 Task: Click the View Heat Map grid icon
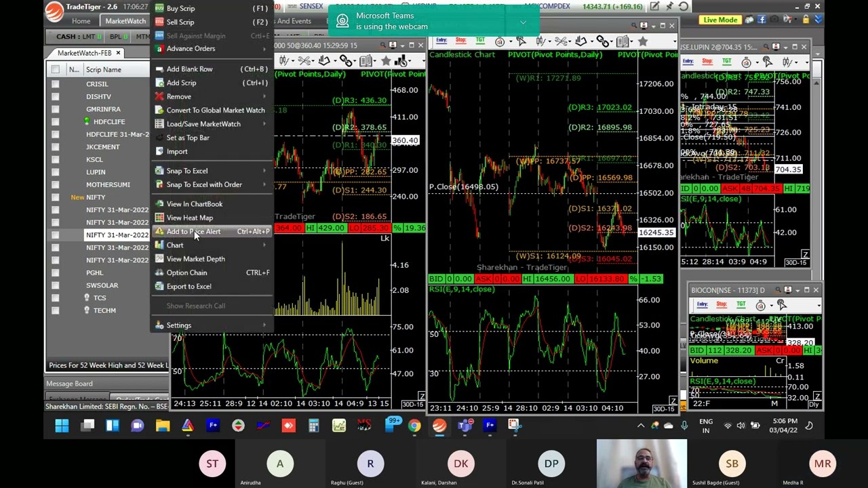pos(159,218)
